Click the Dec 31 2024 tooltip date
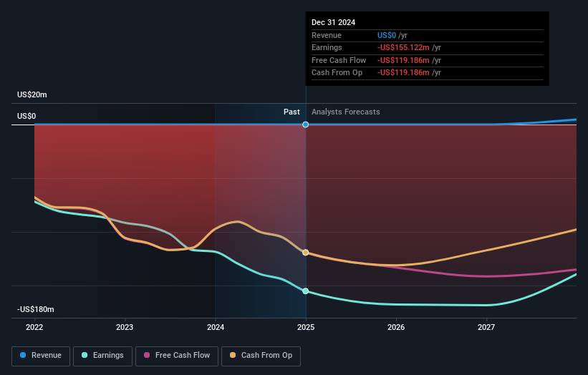The width and height of the screenshot is (588, 375). coord(333,22)
